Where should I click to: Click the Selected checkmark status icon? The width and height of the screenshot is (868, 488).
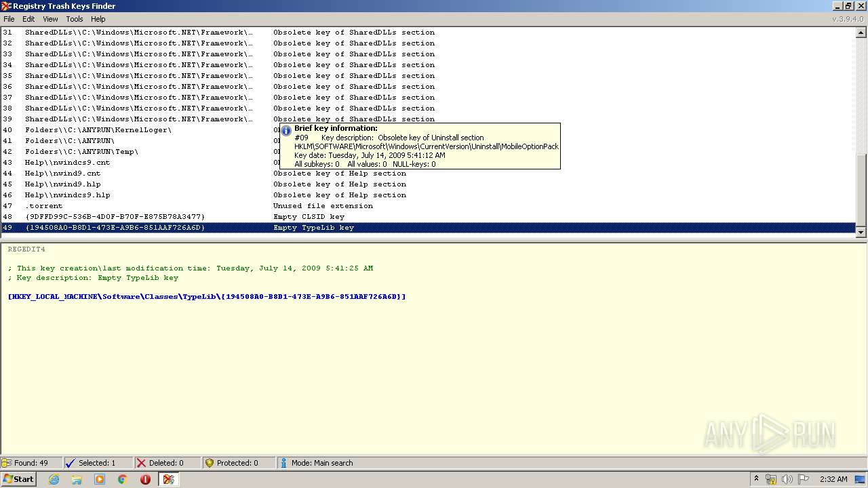point(71,463)
